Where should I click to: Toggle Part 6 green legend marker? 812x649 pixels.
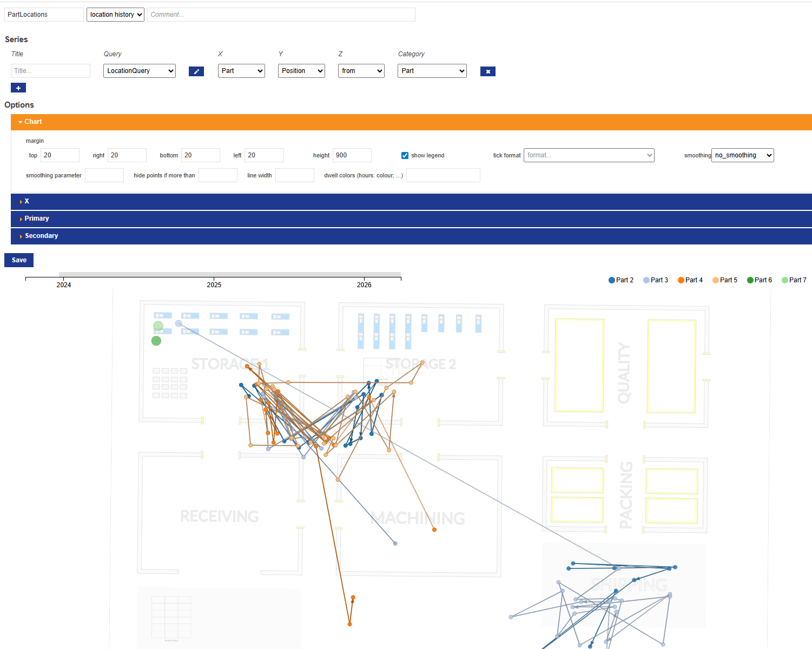pos(750,280)
